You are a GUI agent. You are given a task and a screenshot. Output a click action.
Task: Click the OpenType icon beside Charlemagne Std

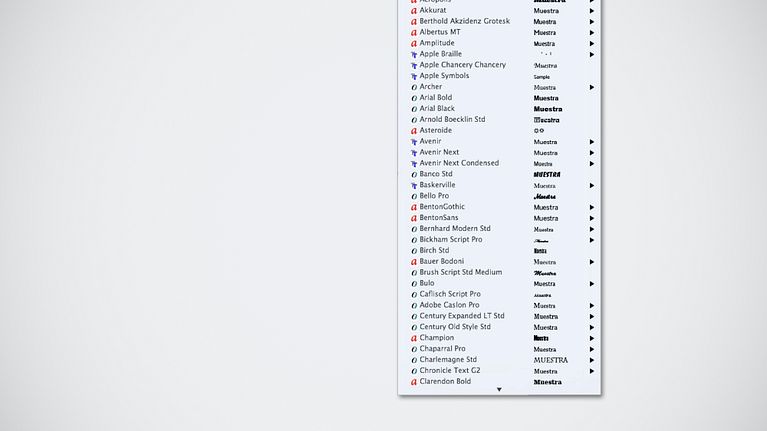point(414,360)
